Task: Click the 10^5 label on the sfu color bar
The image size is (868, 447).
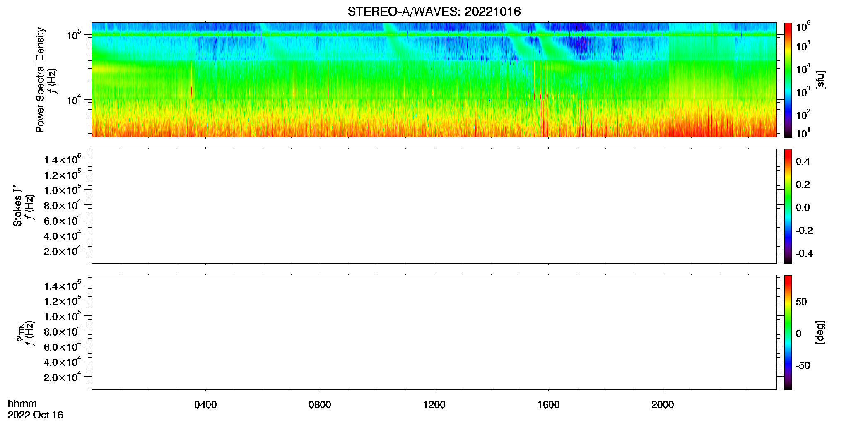Action: coord(803,46)
